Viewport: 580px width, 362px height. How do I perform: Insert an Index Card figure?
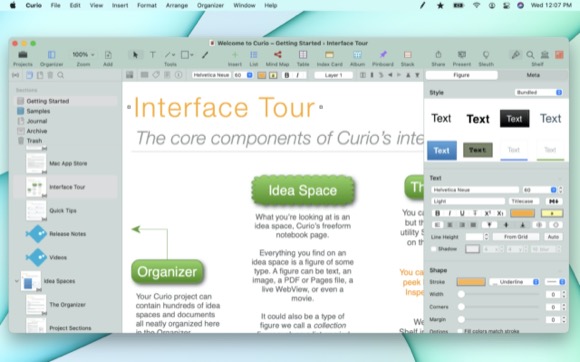pyautogui.click(x=329, y=55)
